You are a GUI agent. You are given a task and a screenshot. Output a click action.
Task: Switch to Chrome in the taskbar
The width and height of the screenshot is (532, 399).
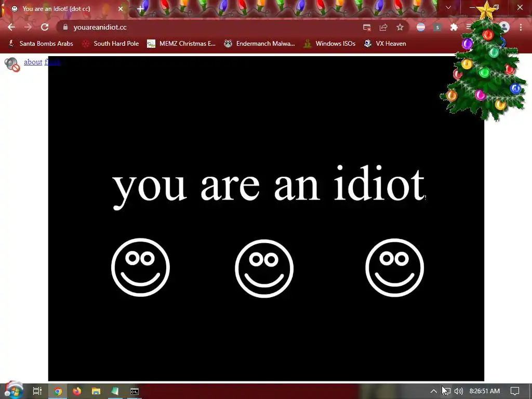pos(58,391)
